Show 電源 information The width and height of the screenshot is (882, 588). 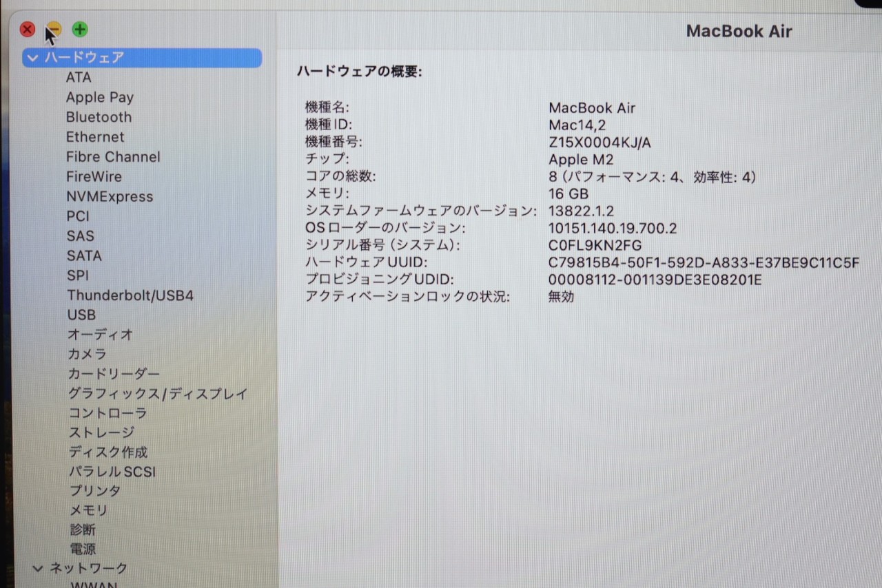(83, 549)
